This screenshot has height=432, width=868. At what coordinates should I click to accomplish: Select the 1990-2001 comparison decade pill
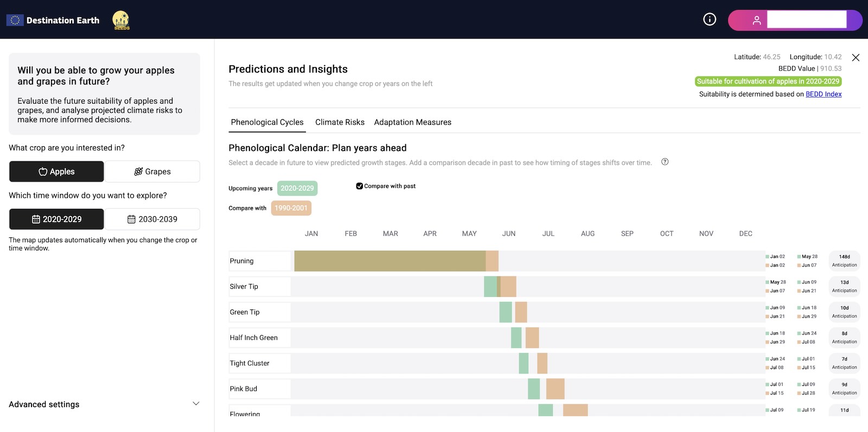pyautogui.click(x=291, y=208)
